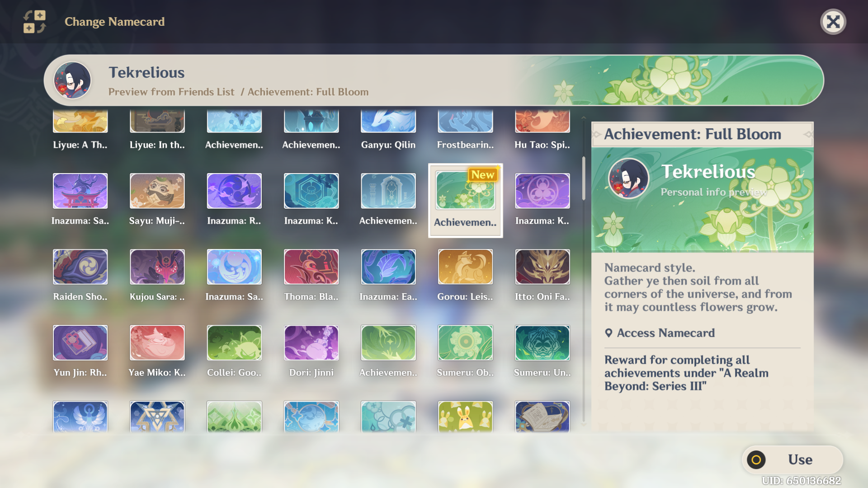Close the Change Namecard screen
Viewport: 868px width, 488px height.
click(833, 22)
